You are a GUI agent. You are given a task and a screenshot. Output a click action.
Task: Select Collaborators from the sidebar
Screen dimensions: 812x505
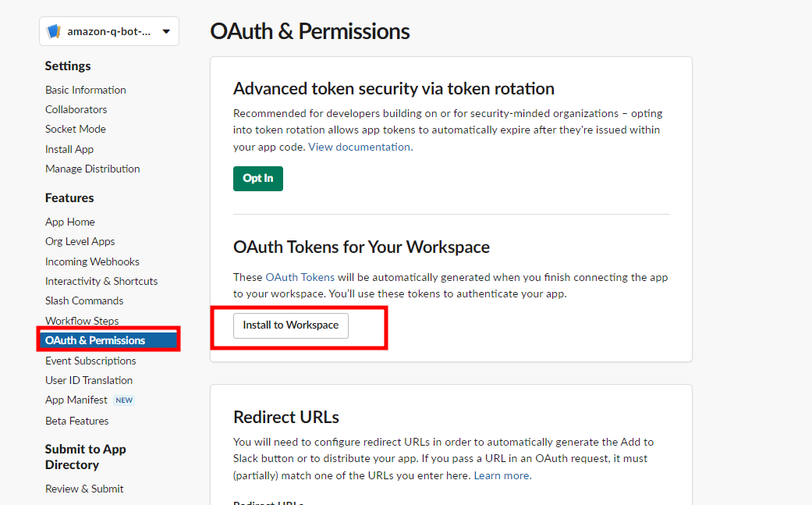pos(76,109)
